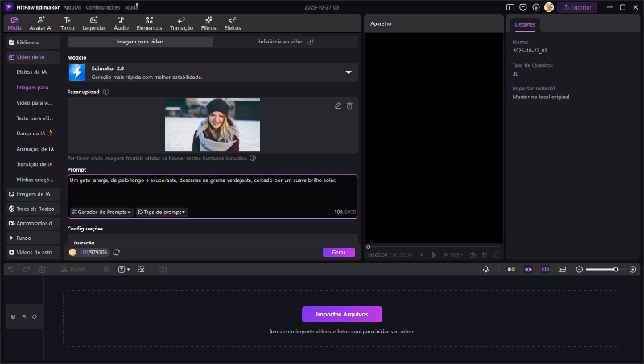Screen dimensions: 644x364
Task: Toggle the timeline magnetic snap button
Action: click(x=528, y=269)
